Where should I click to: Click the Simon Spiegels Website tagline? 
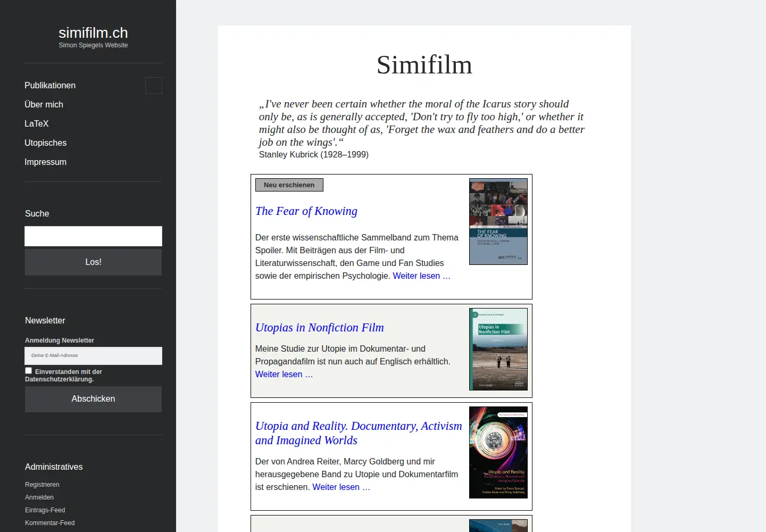coord(93,45)
